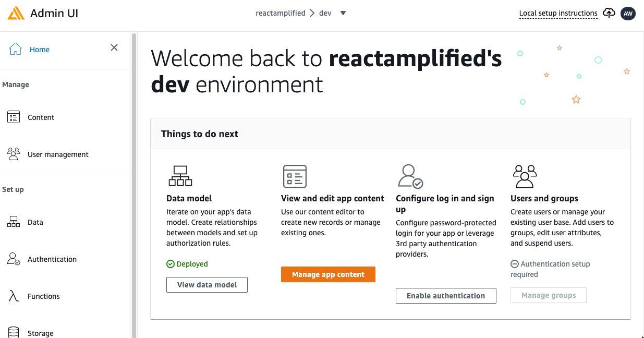Screen dimensions: 644x338
Task: Click the sidebar vertical scrollbar
Action: tap(134, 185)
